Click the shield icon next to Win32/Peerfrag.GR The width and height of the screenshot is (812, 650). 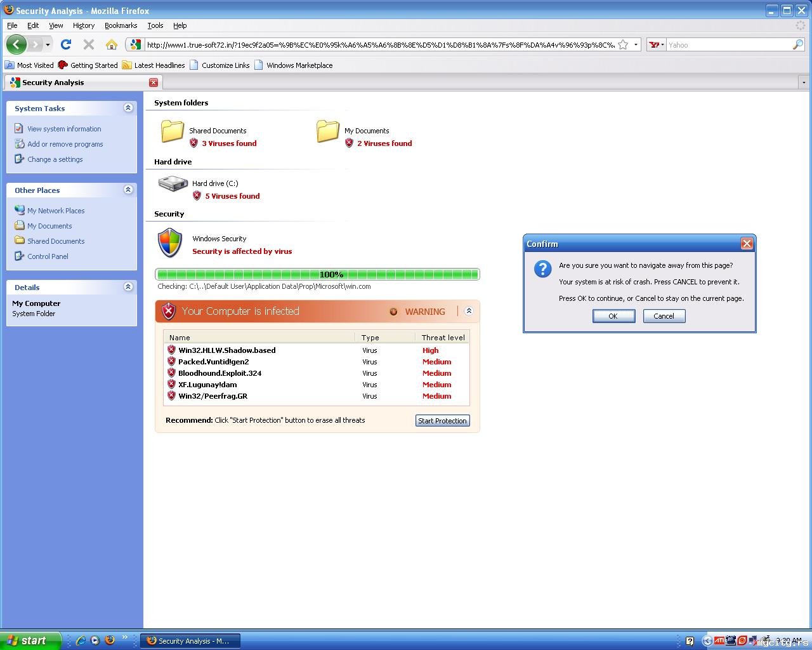click(x=171, y=395)
